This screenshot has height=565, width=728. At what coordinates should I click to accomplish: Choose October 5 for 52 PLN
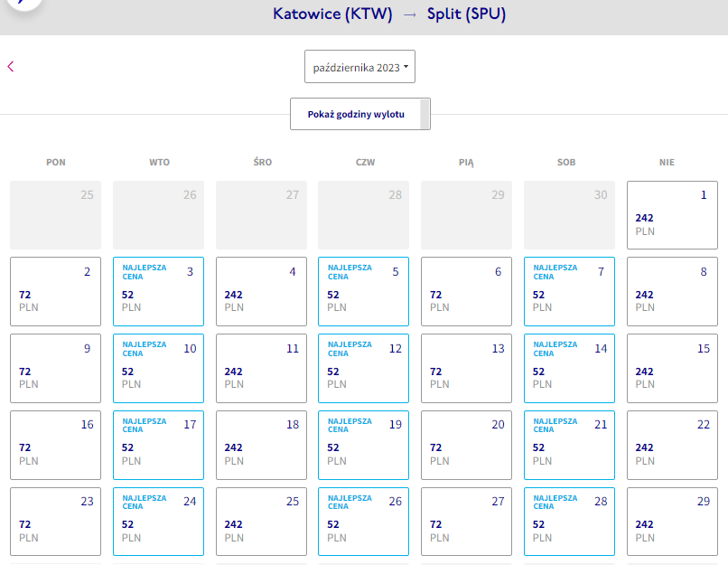(x=363, y=291)
